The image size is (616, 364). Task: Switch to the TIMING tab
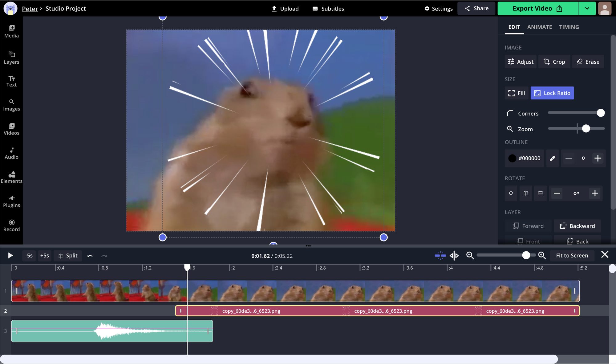click(x=569, y=27)
